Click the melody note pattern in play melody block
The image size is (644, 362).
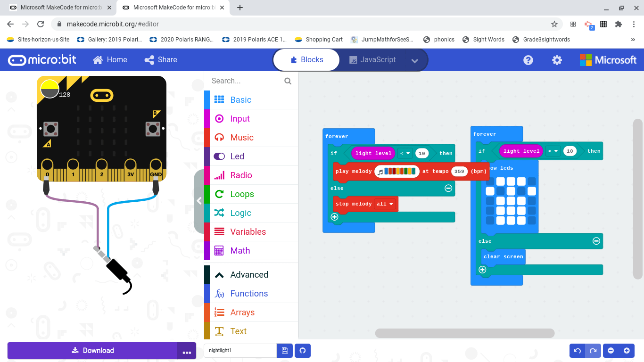coord(396,171)
